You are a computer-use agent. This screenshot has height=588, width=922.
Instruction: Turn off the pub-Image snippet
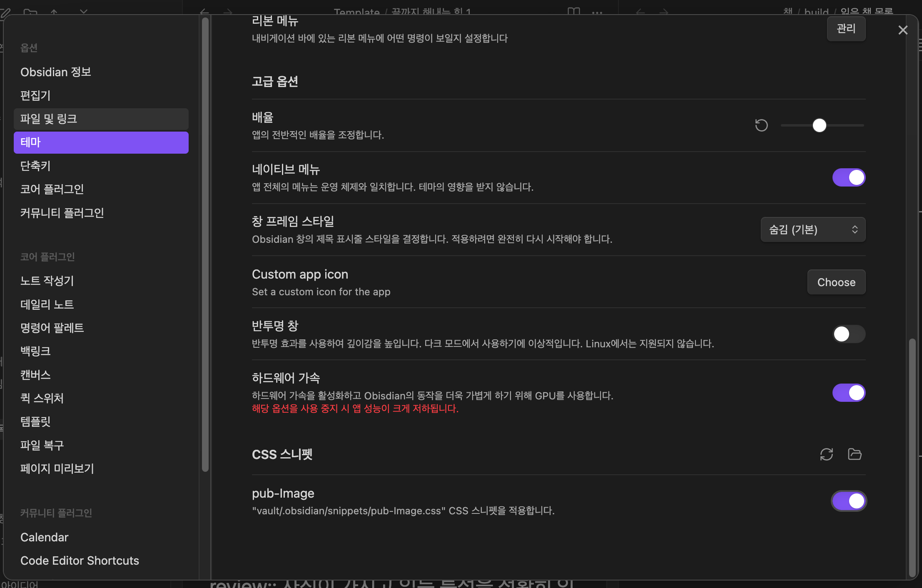(x=849, y=501)
